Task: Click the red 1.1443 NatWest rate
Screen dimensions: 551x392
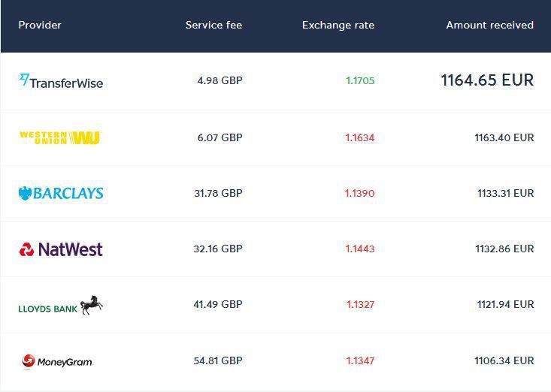Action: tap(360, 249)
